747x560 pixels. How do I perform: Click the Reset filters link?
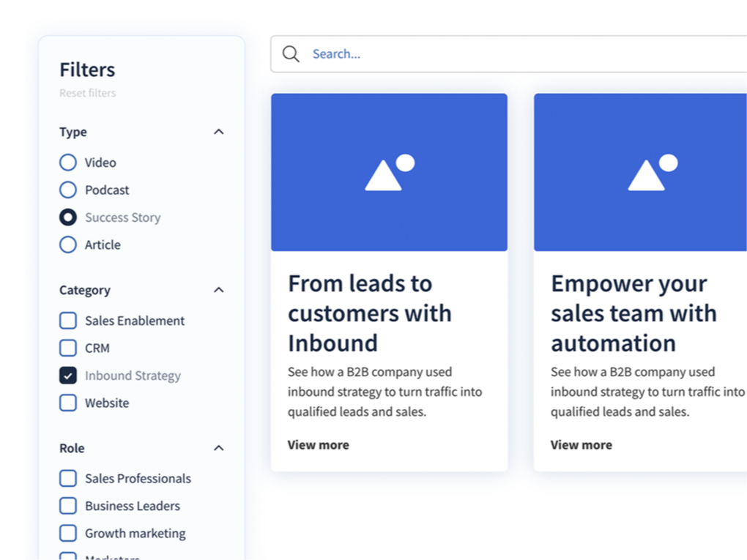87,93
